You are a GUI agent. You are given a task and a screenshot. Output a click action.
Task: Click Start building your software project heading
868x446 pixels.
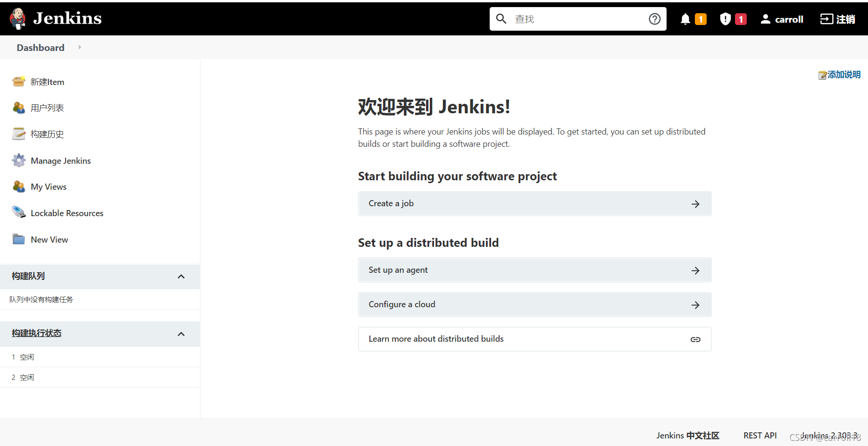click(x=457, y=176)
